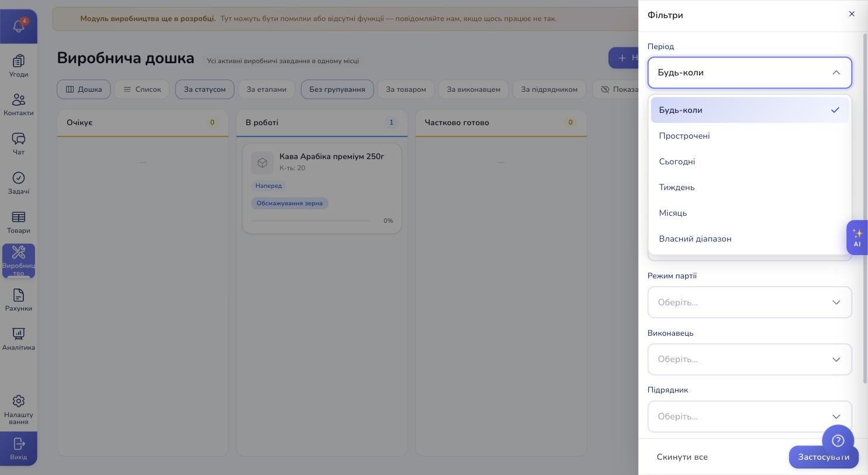Select Власний діапазон period option
The image size is (868, 475).
tap(750, 239)
